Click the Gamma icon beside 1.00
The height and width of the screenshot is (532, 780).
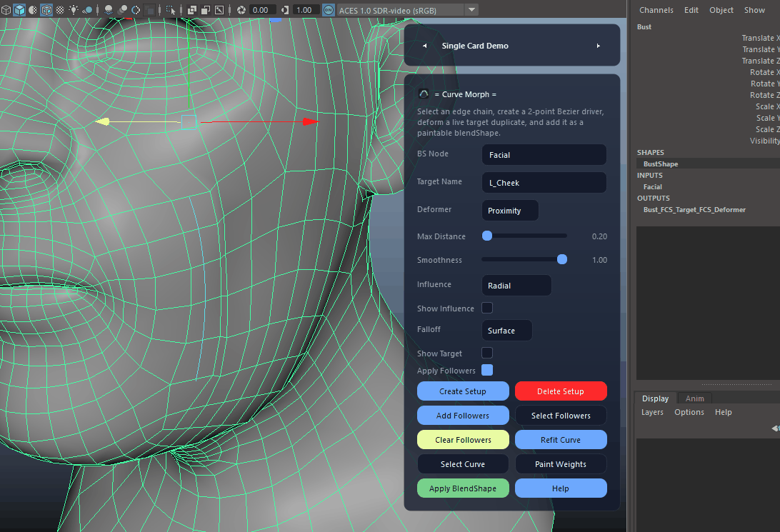(x=285, y=10)
